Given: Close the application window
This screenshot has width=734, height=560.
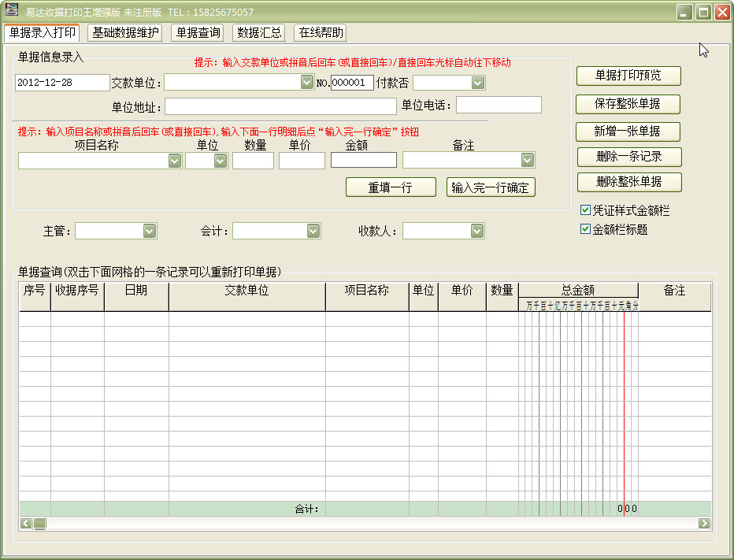Looking at the screenshot, I should pos(722,12).
